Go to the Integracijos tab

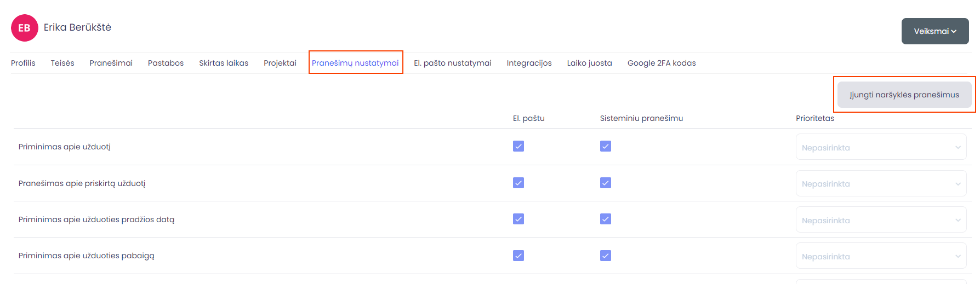pyautogui.click(x=529, y=63)
